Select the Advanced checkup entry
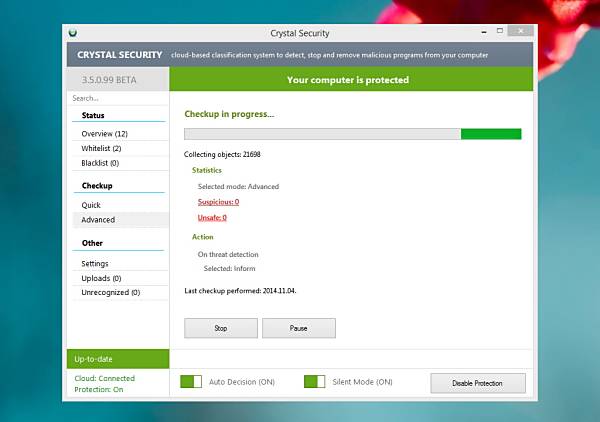Image resolution: width=600 pixels, height=422 pixels. pos(120,220)
